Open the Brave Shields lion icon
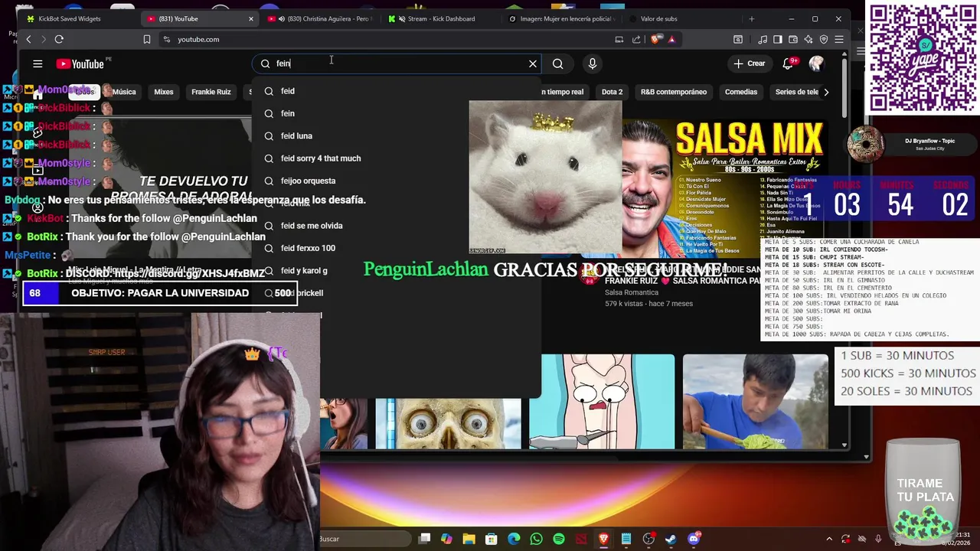 click(657, 39)
